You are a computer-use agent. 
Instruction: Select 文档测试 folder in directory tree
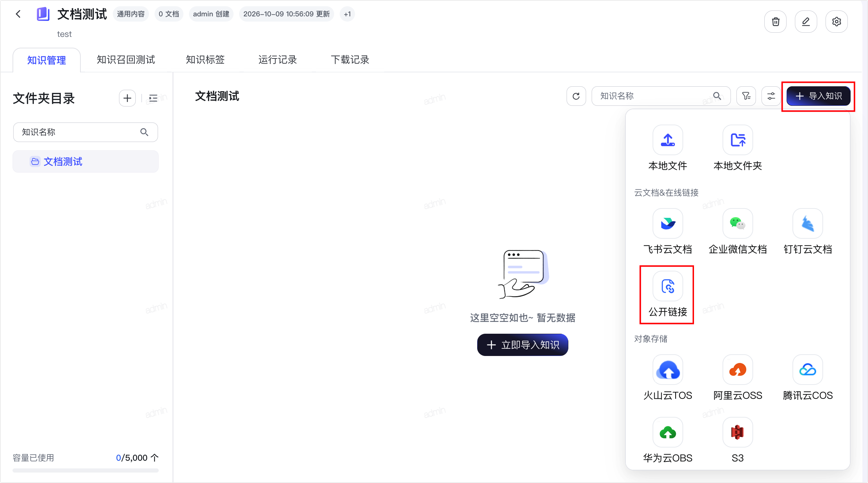coord(86,161)
